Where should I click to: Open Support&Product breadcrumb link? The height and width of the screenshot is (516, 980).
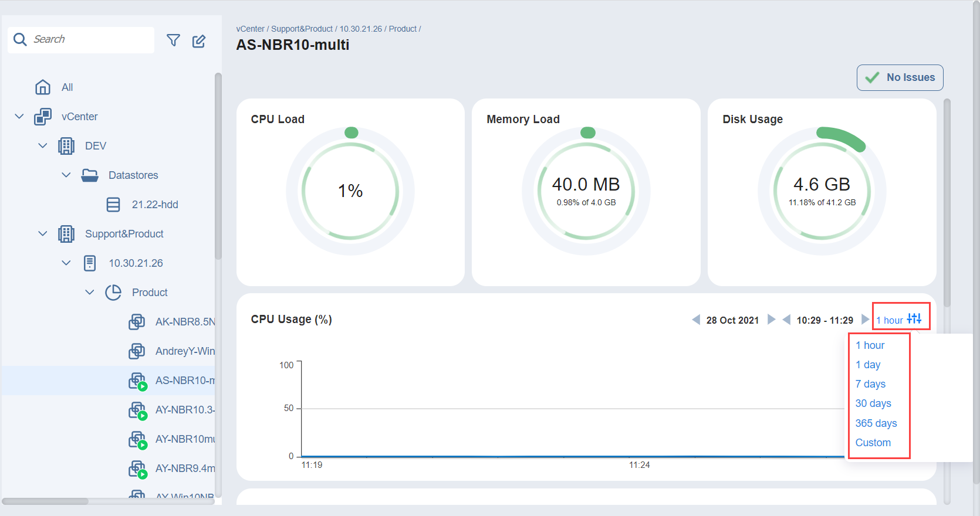pos(302,29)
